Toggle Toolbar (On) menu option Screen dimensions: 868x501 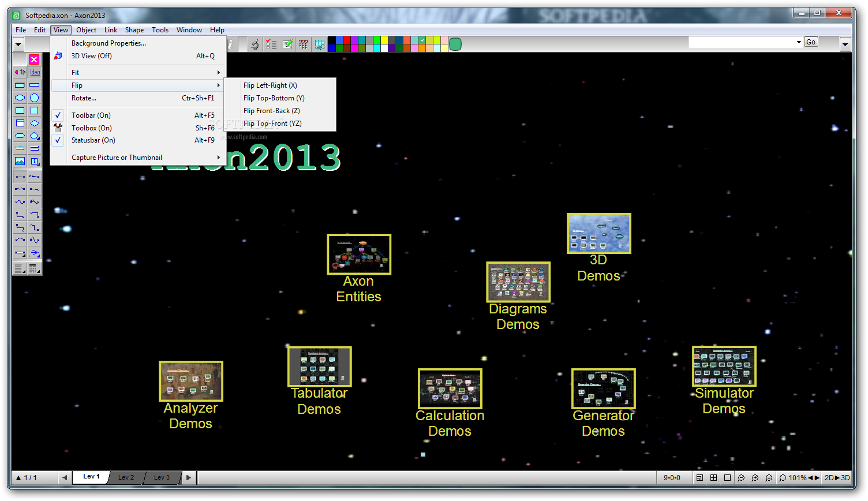[138, 115]
